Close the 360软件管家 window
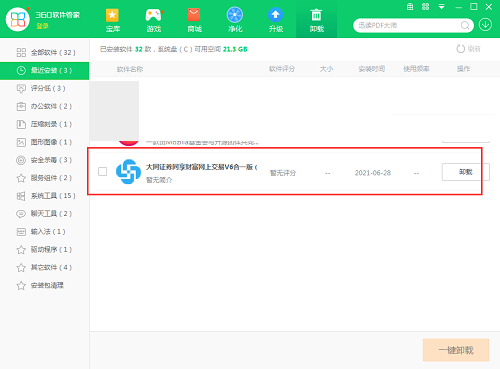The image size is (500, 369). click(489, 7)
